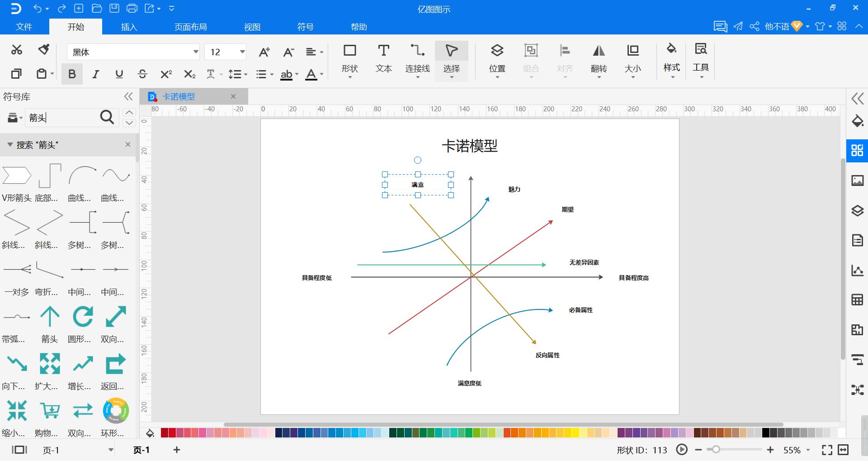Switch to the 插入 ribbon tab
Viewport: 868px width, 461px height.
point(128,27)
